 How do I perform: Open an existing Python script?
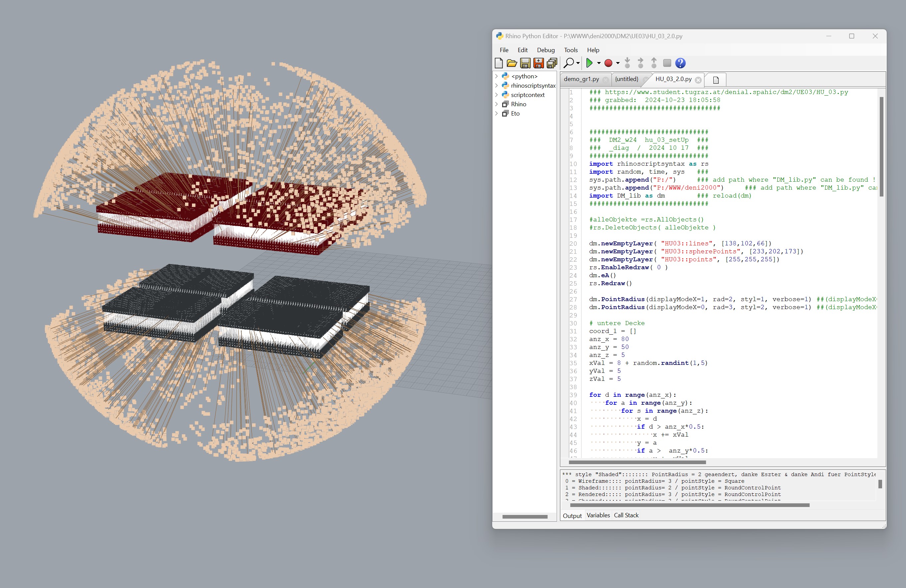coord(512,63)
